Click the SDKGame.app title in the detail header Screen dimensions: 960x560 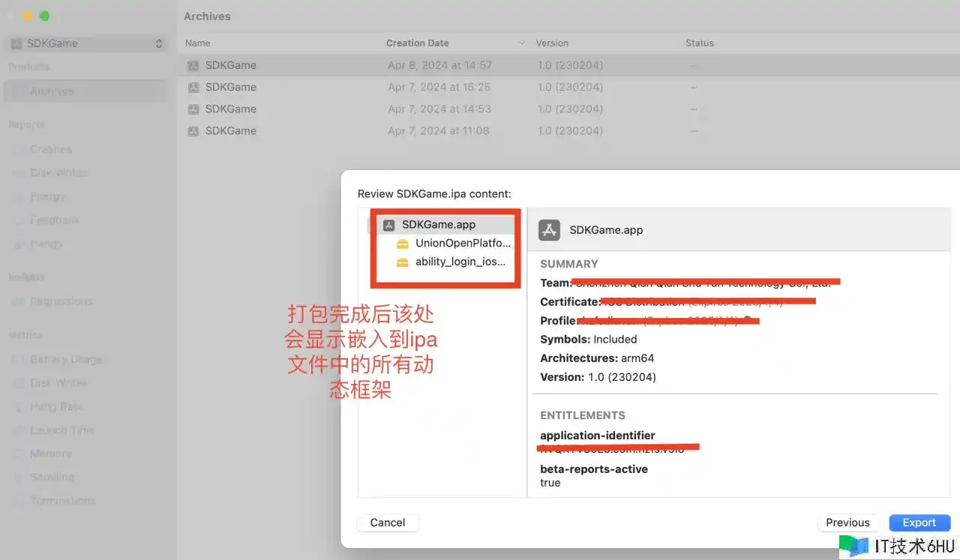606,230
